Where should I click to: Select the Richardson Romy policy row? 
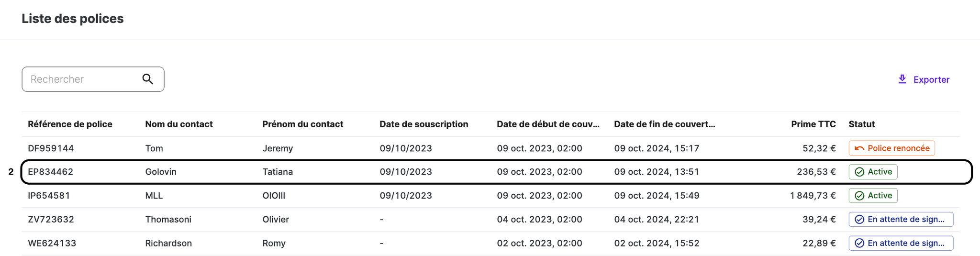click(x=490, y=243)
